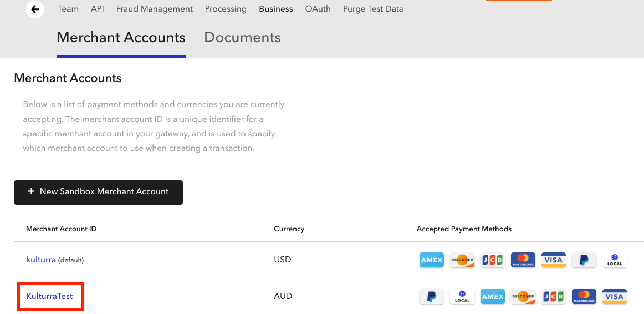644x314 pixels.
Task: Click New Sandbox Merchant Account button
Action: click(x=98, y=192)
